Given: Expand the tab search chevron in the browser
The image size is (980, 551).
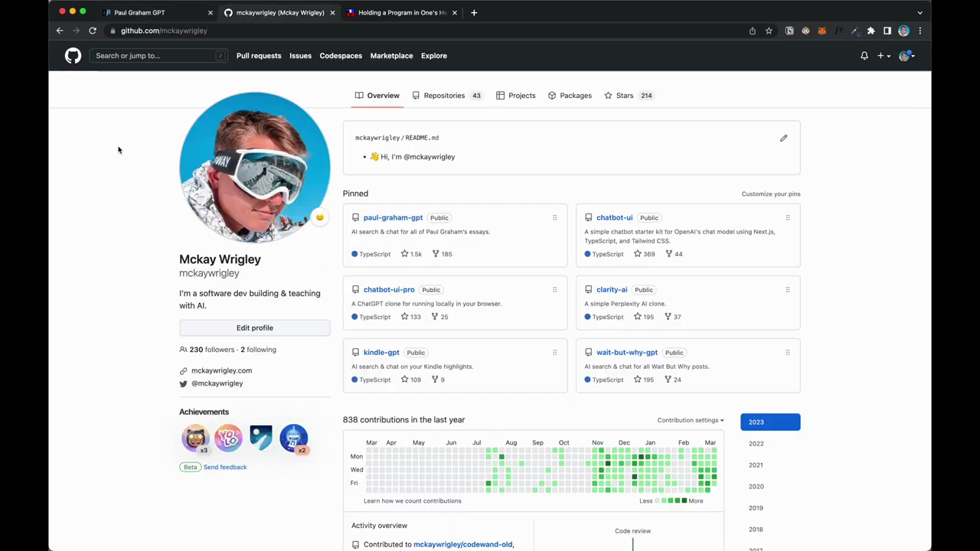Looking at the screenshot, I should 920,12.
